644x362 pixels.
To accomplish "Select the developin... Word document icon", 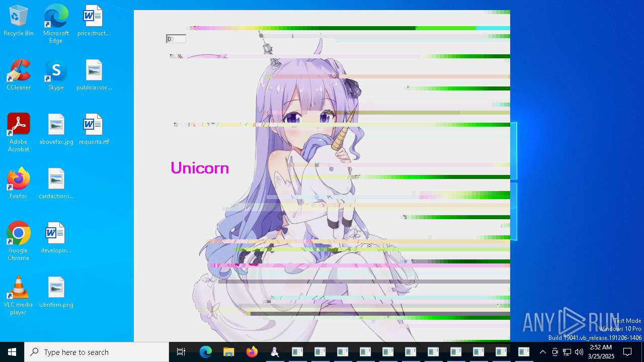I will pos(56,238).
